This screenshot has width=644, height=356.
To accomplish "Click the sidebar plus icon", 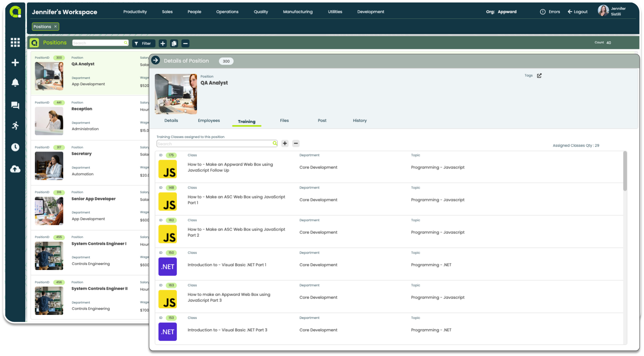I will tap(15, 63).
